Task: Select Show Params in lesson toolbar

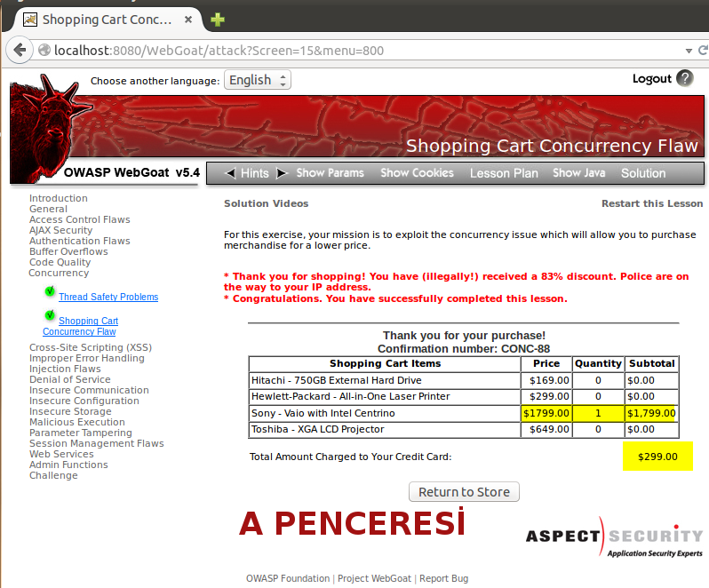Action: pos(331,173)
